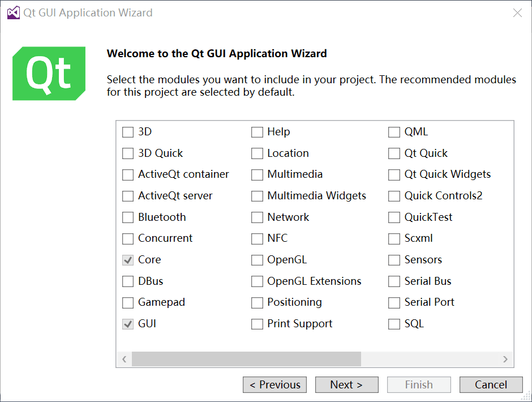Screen dimensions: 532x402
Task: Click the Qt logo image
Action: tap(49, 74)
